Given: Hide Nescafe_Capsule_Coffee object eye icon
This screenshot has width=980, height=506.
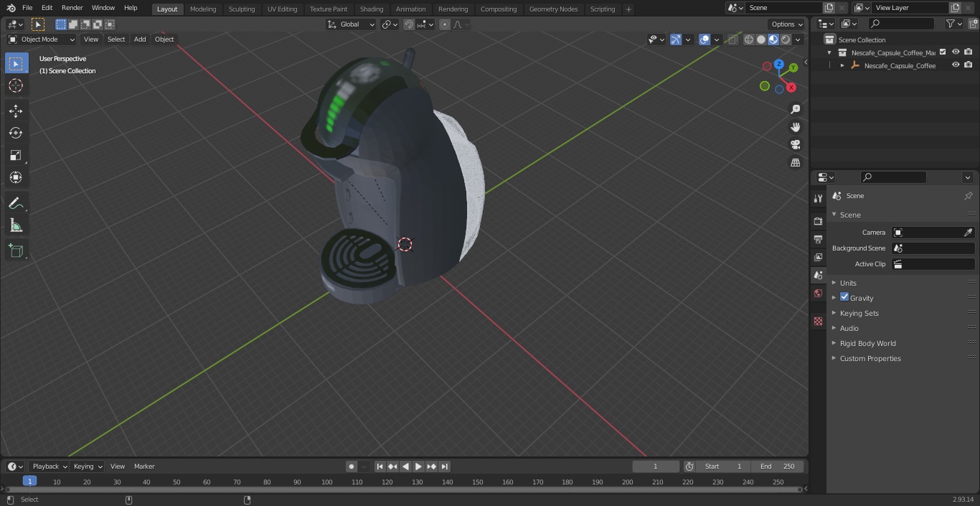Looking at the screenshot, I should pos(956,65).
